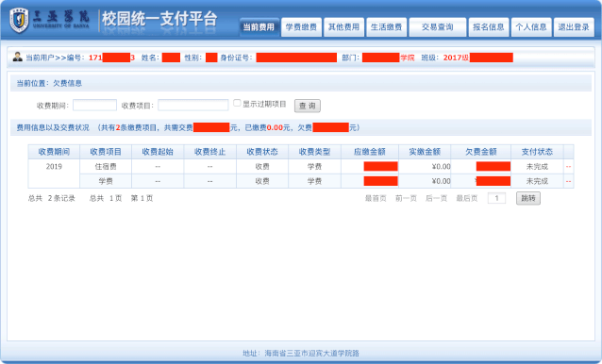This screenshot has height=364, width=602.
Task: Select the 学费 item cell in second row
Action: tap(106, 181)
